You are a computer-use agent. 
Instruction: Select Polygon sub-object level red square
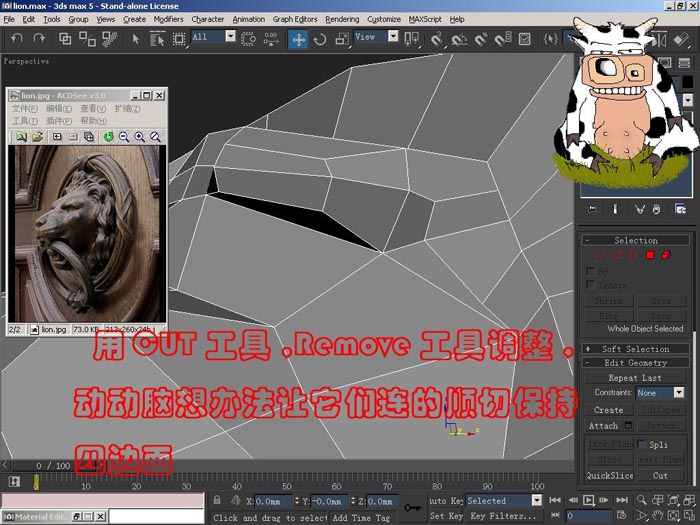650,255
